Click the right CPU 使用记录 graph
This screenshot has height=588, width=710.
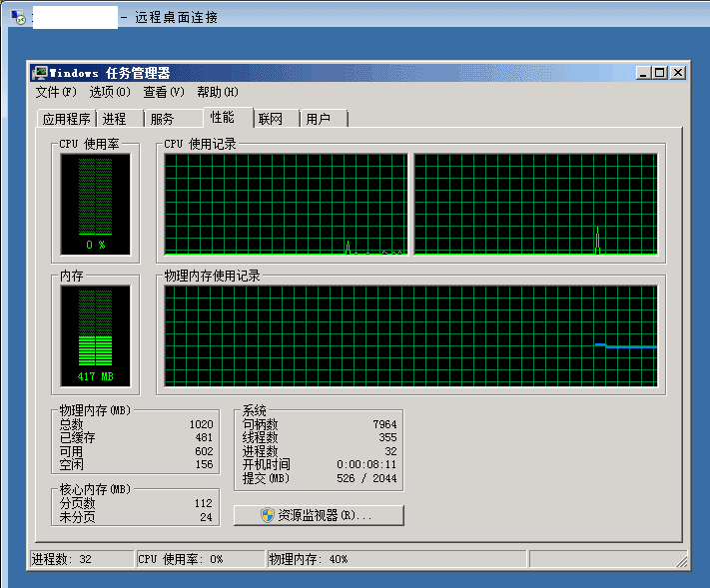click(535, 205)
